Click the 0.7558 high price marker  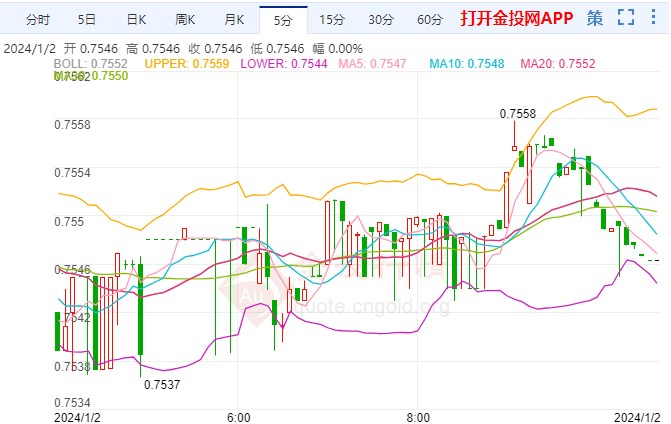(x=518, y=114)
